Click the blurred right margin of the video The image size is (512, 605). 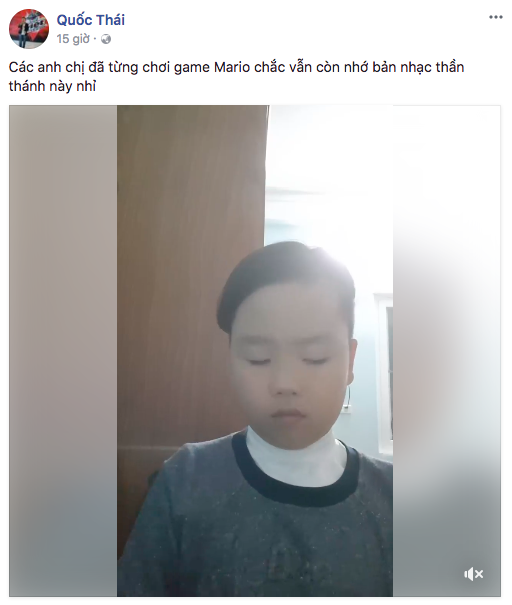(x=446, y=351)
